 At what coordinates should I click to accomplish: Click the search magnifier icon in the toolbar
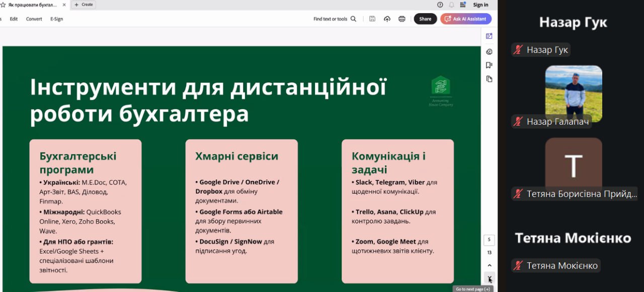[353, 19]
